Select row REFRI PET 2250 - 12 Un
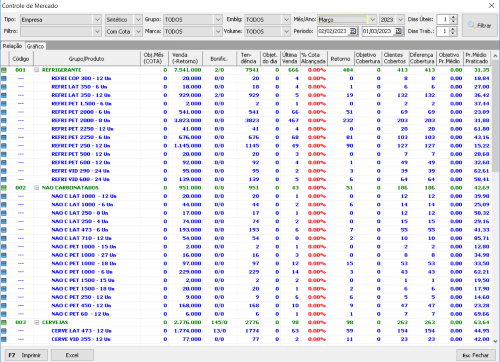The width and height of the screenshot is (500, 362). tap(246, 129)
